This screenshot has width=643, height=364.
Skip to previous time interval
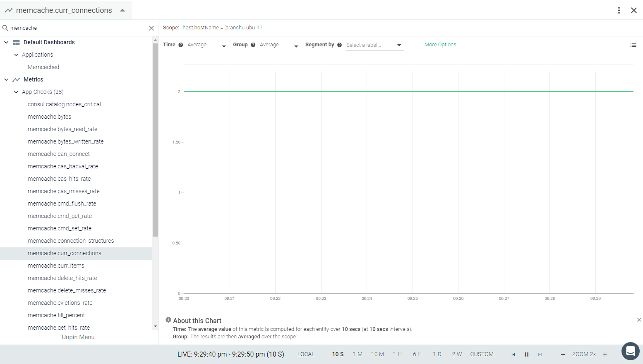[513, 354]
